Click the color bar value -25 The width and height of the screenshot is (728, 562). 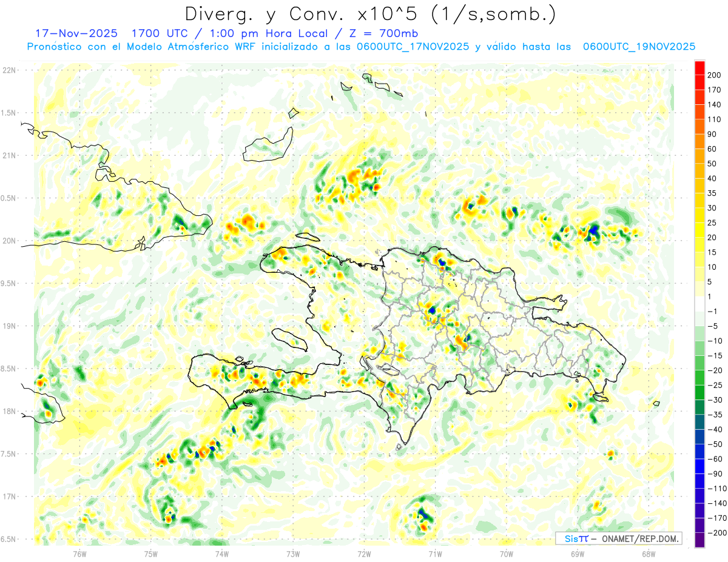(x=716, y=386)
